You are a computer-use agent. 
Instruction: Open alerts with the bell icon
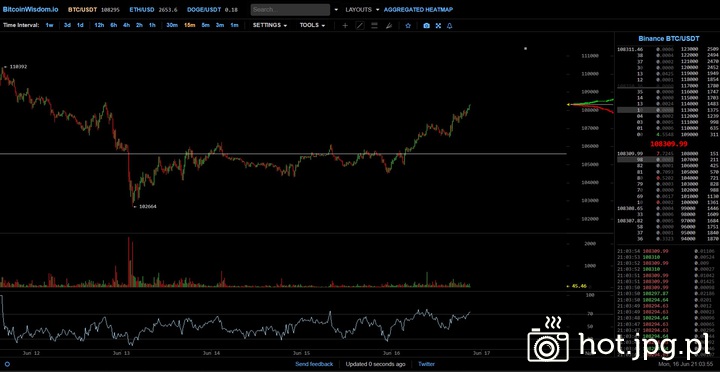coord(450,26)
